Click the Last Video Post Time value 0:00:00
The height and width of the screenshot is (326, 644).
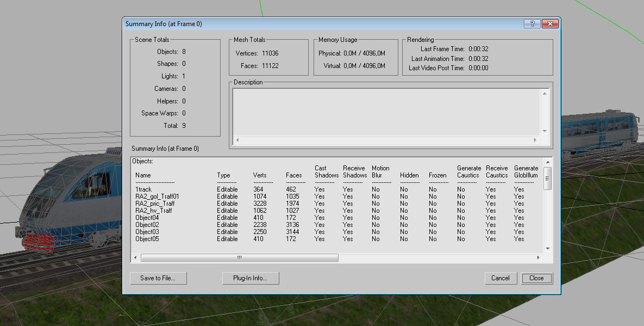478,68
